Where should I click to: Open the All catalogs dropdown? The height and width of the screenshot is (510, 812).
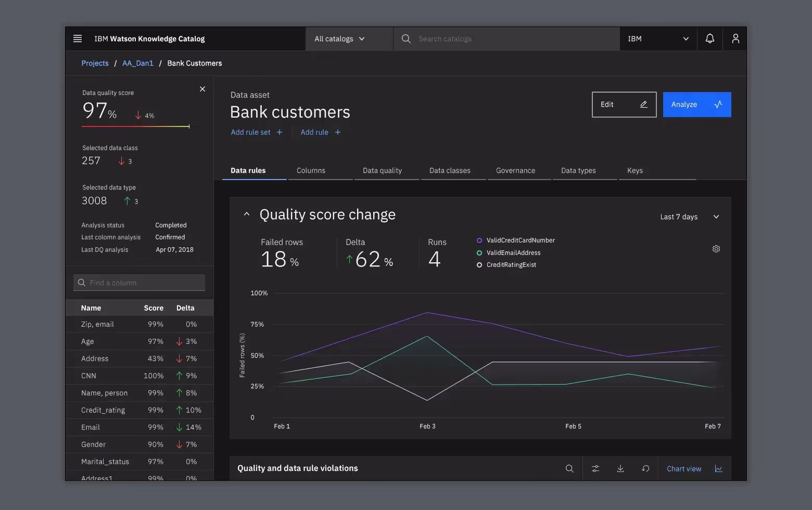coord(339,39)
